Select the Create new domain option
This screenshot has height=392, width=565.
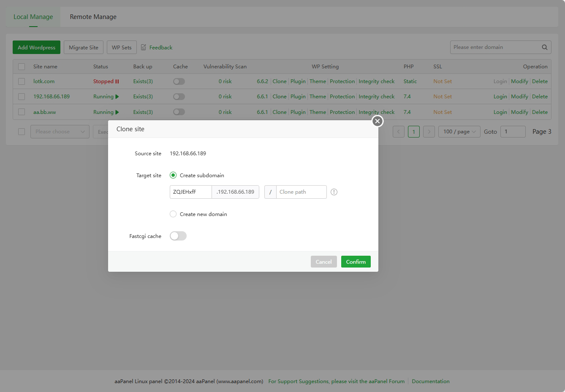coord(173,214)
